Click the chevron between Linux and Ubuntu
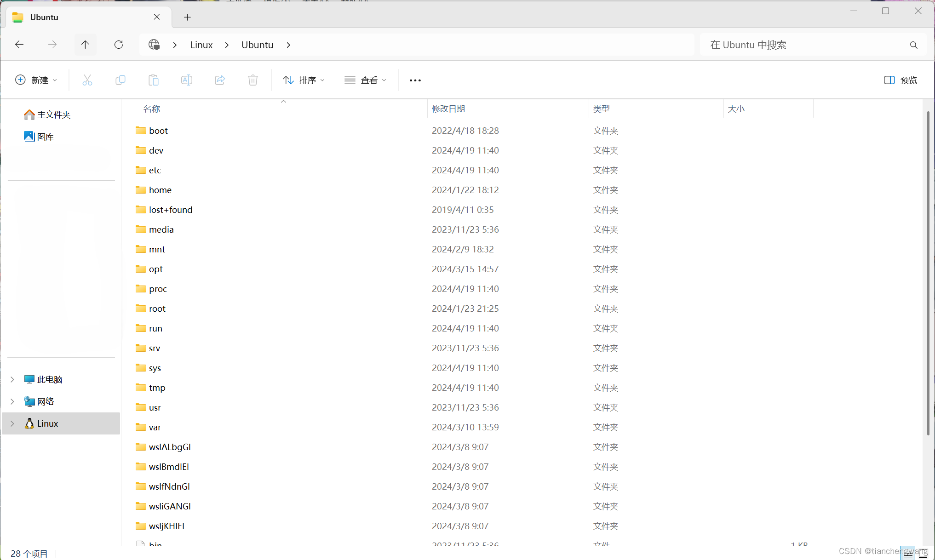 click(x=227, y=45)
